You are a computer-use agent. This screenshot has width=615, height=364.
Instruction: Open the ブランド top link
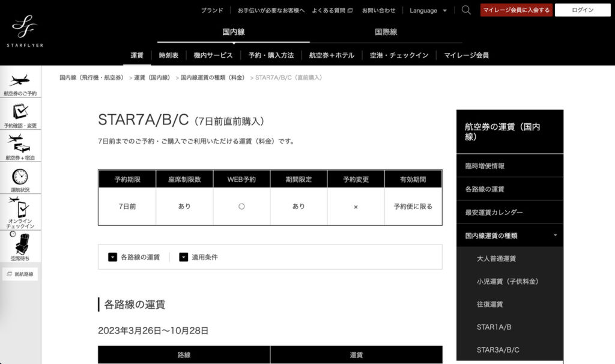coord(212,11)
